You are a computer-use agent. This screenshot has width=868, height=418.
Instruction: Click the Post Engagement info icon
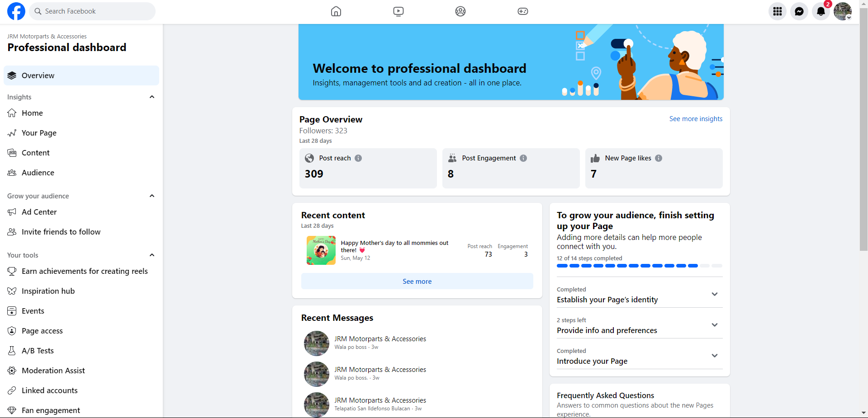(x=523, y=158)
